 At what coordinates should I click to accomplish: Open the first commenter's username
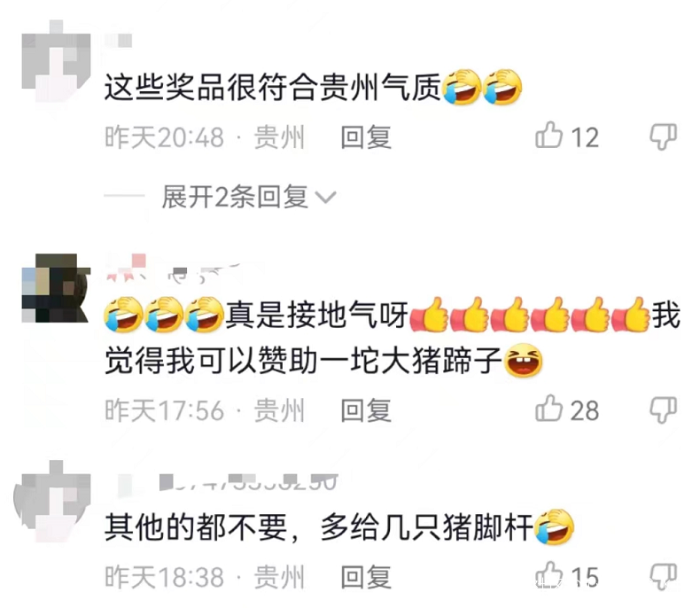pyautogui.click(x=119, y=40)
